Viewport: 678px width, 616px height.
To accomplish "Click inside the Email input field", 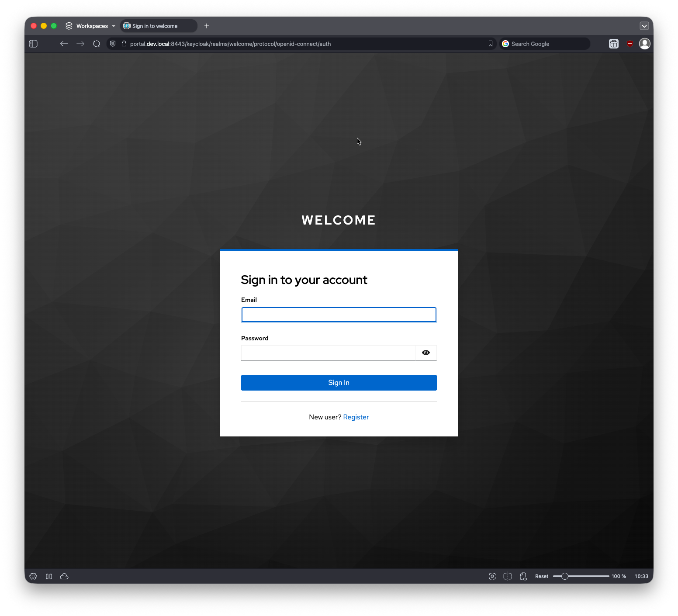I will coord(339,315).
